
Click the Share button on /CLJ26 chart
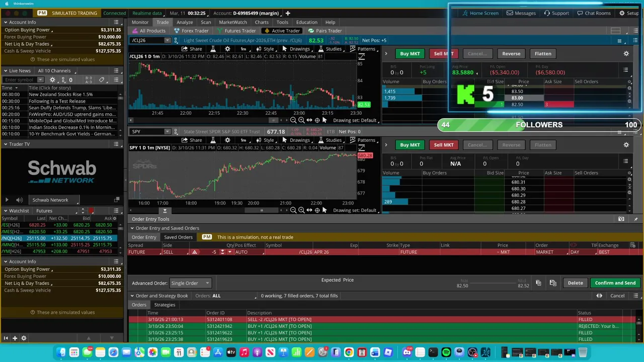tap(192, 49)
